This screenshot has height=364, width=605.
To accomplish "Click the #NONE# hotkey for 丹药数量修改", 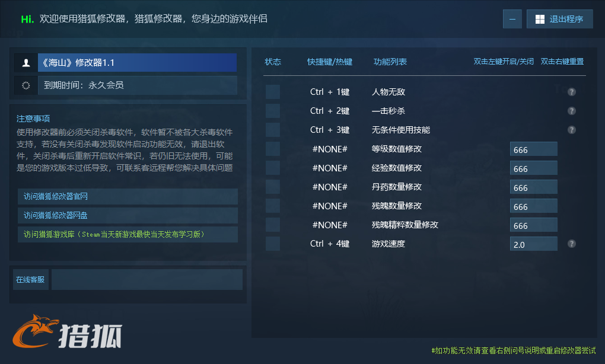I will [330, 187].
